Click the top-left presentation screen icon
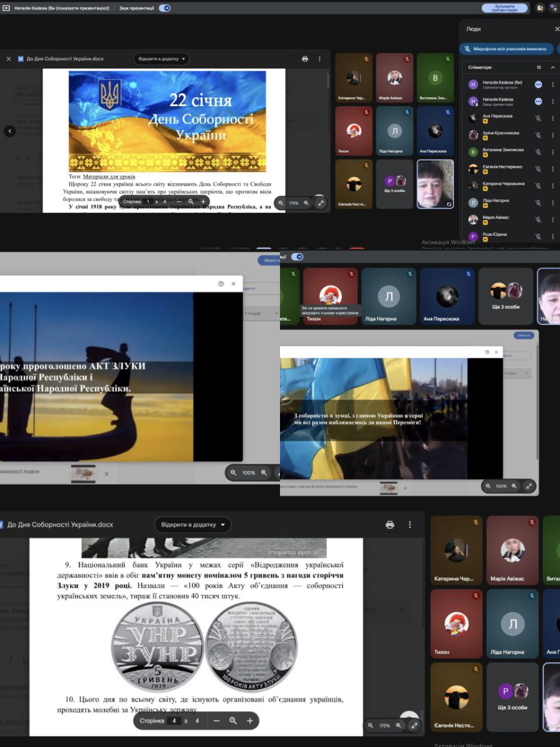Viewport: 560px width, 747px height. pos(6,8)
